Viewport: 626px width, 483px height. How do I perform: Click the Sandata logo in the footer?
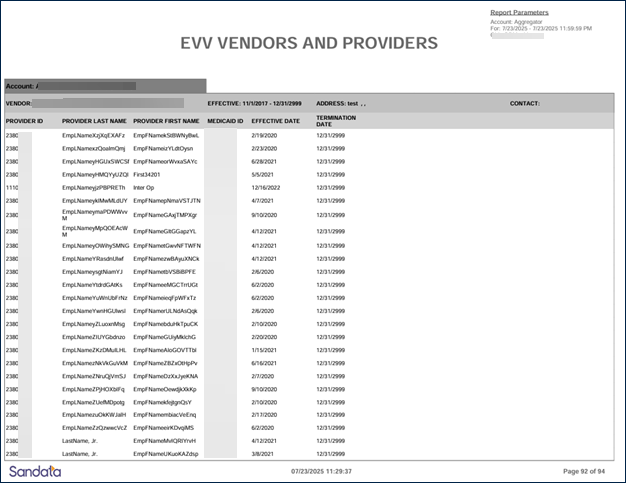point(33,470)
